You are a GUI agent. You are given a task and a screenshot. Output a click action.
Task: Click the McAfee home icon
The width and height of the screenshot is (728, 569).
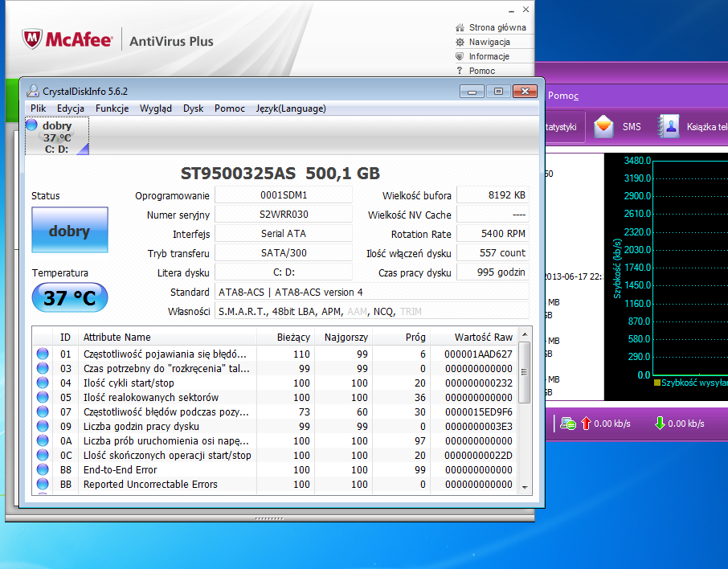[460, 27]
